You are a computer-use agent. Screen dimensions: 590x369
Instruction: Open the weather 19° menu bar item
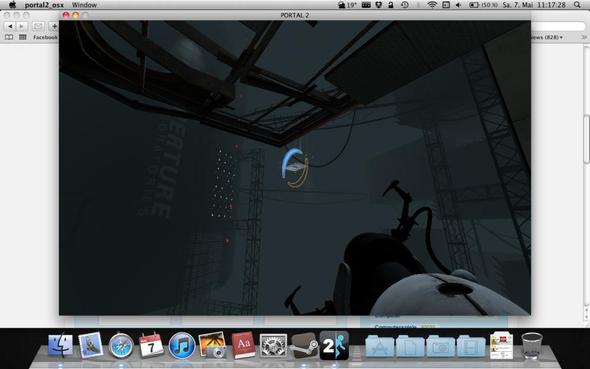click(347, 5)
